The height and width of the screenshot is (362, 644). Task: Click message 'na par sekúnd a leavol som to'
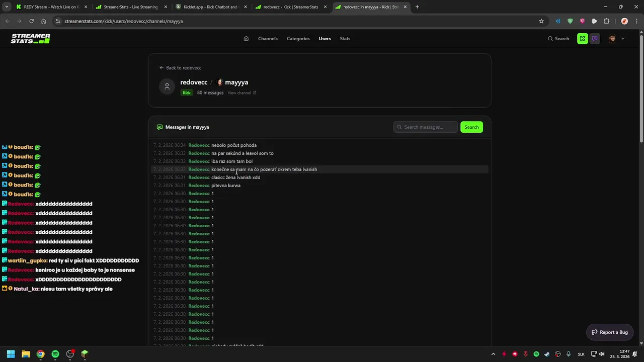coord(243,153)
